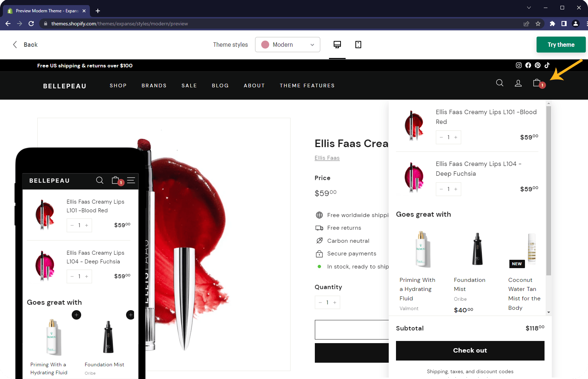Screen dimensions: 588x379
Task: Decrease product page quantity with minus
Action: click(x=320, y=303)
